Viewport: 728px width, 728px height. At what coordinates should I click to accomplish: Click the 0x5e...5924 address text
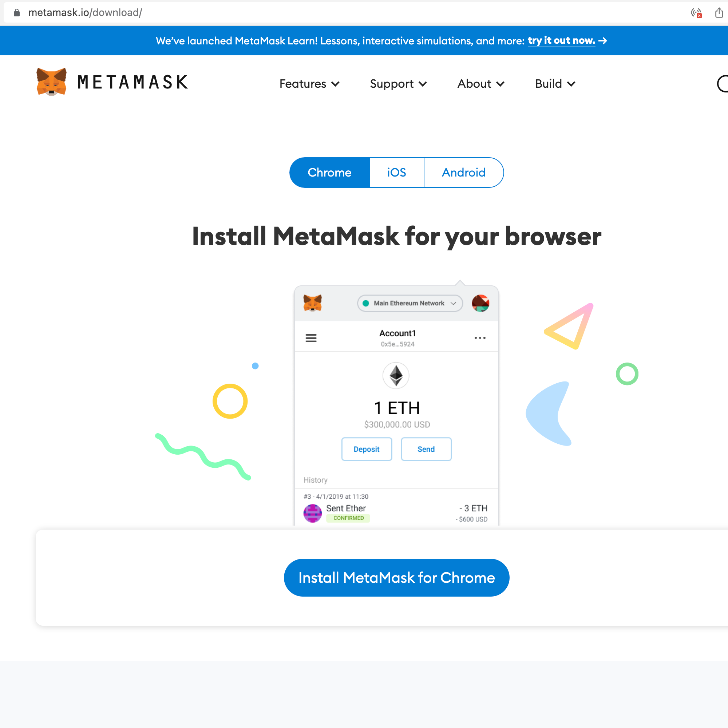tap(397, 344)
